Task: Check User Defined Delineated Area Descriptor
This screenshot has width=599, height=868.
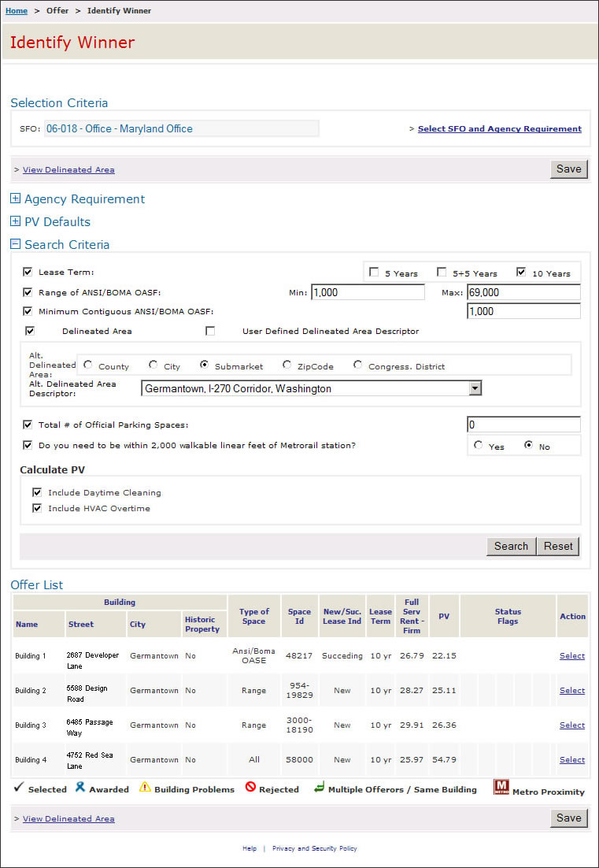Action: pyautogui.click(x=209, y=331)
